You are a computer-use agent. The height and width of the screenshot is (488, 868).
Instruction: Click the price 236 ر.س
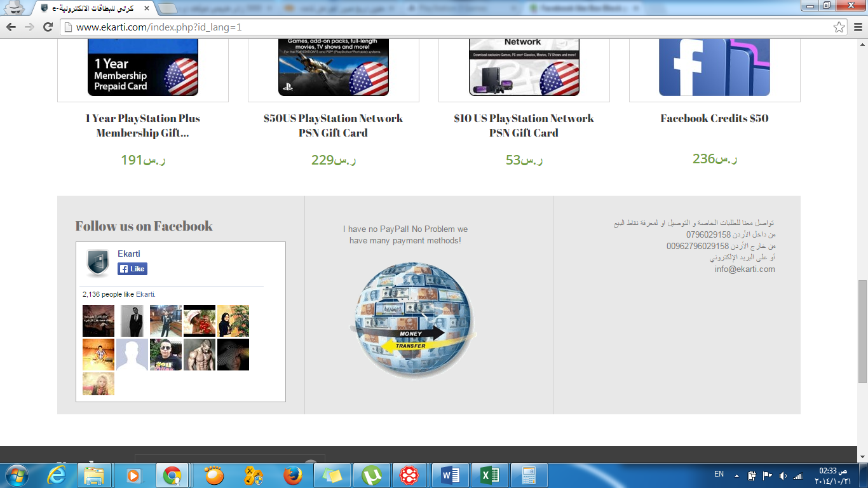click(715, 159)
